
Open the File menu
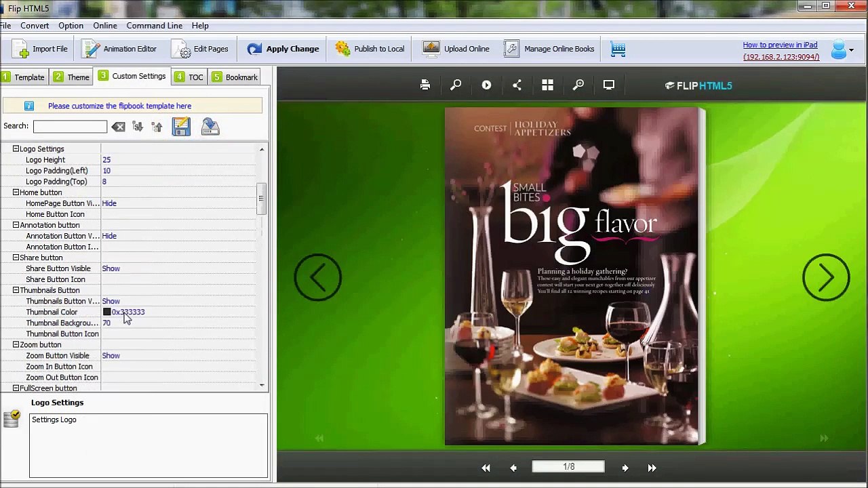coord(5,26)
